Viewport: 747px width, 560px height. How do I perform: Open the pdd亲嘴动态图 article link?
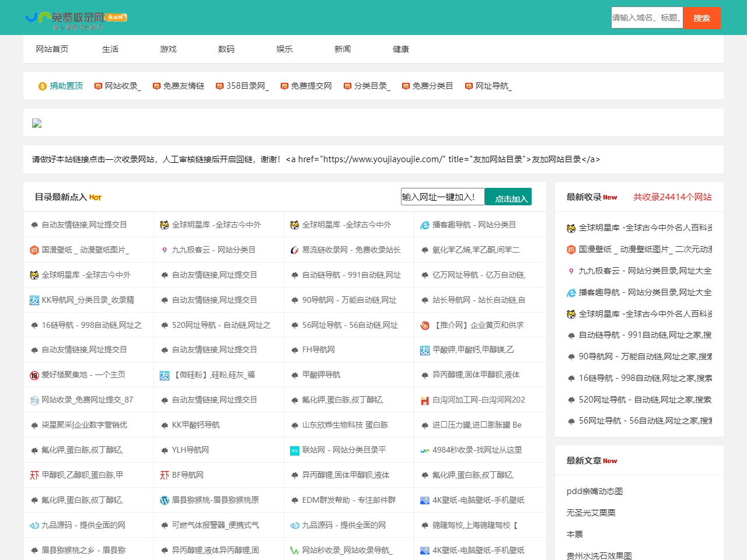594,491
